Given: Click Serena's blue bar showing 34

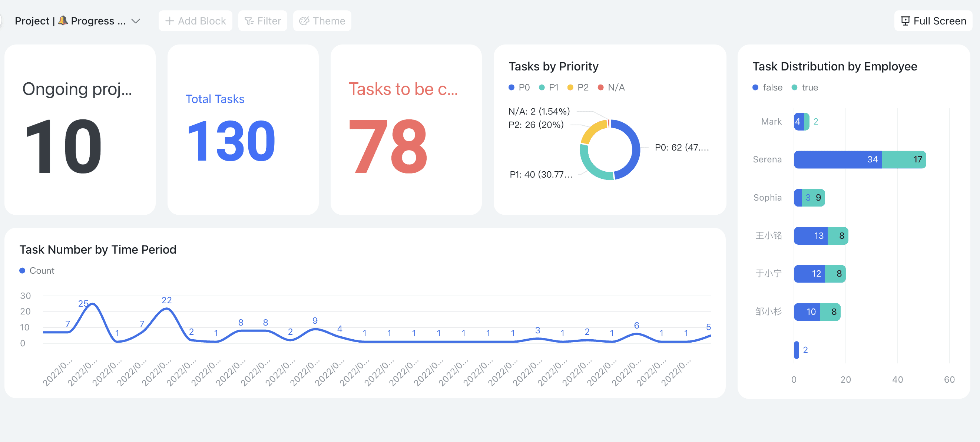Looking at the screenshot, I should pos(837,159).
